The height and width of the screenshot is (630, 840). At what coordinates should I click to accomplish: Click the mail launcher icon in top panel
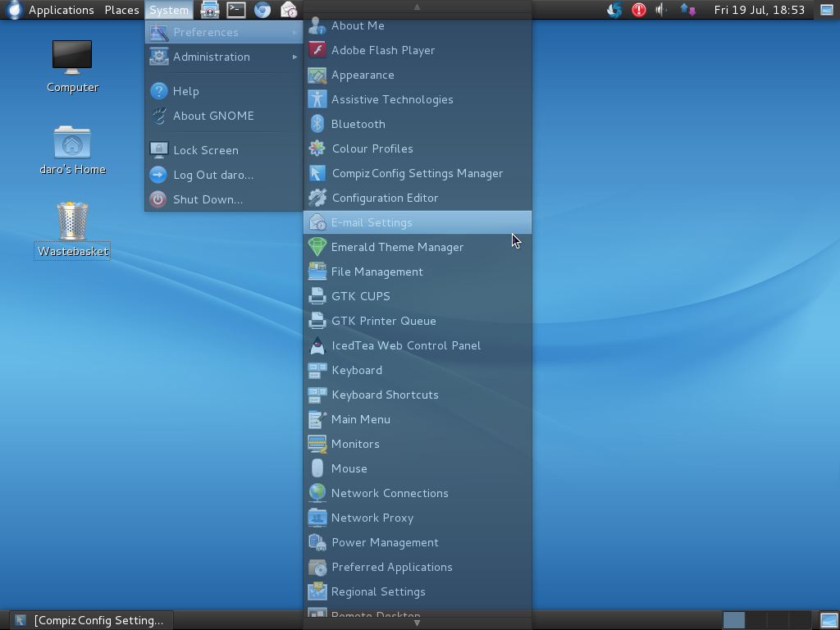click(289, 10)
